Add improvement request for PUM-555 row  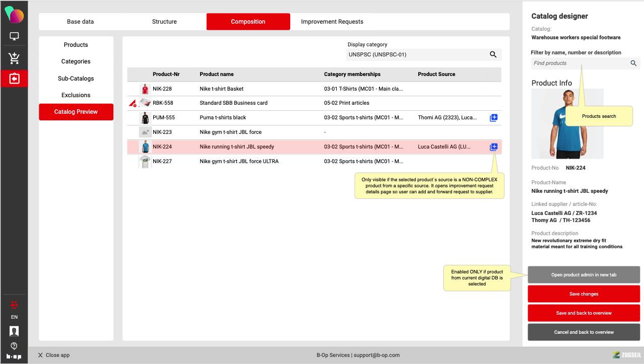coord(493,118)
